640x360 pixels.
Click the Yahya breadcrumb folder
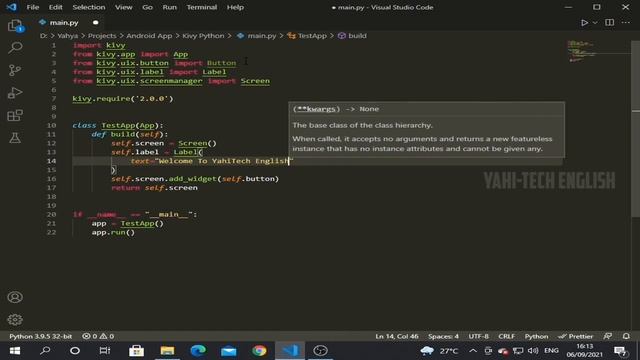(67, 36)
